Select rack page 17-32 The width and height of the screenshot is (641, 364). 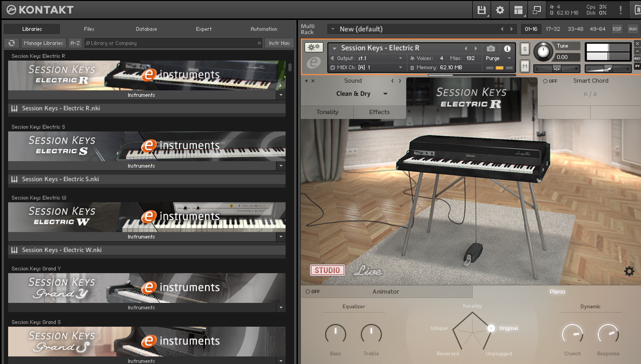[553, 29]
